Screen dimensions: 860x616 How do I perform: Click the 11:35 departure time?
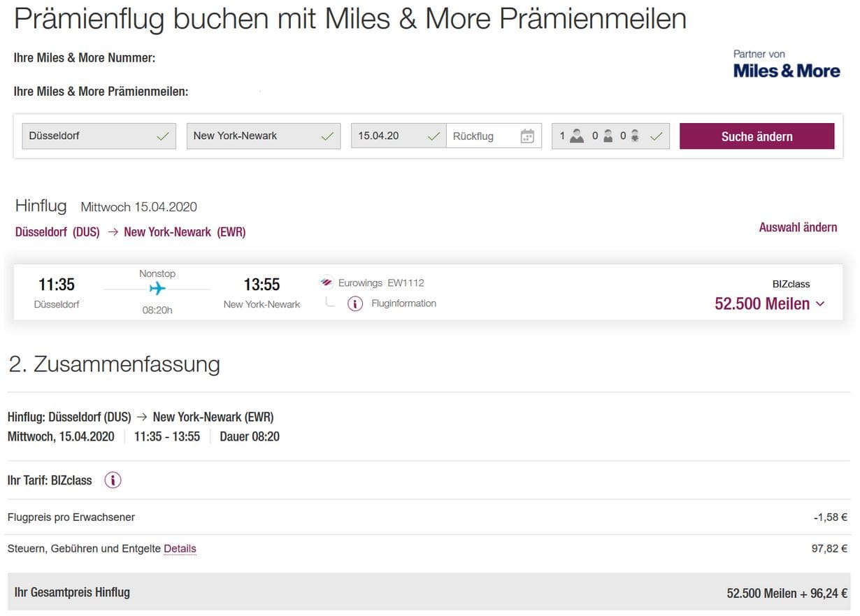pos(57,285)
